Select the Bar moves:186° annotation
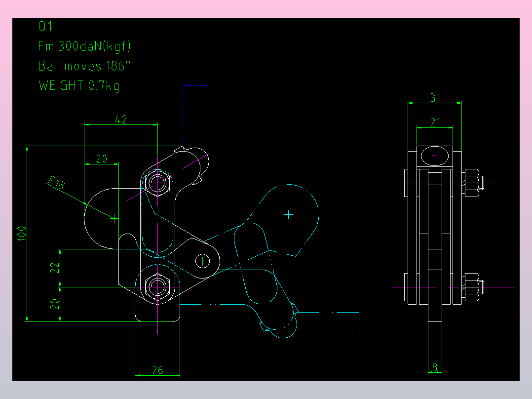Screen dimensions: 532x399 (84, 66)
